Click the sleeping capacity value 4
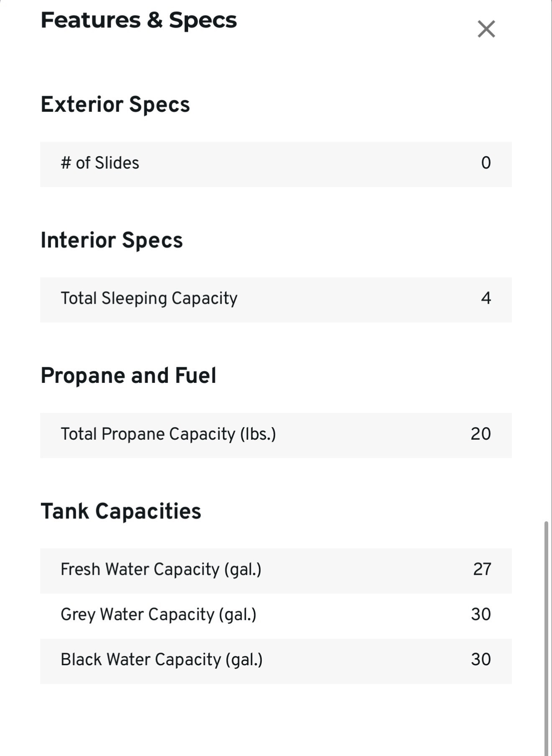552x756 pixels. [486, 298]
